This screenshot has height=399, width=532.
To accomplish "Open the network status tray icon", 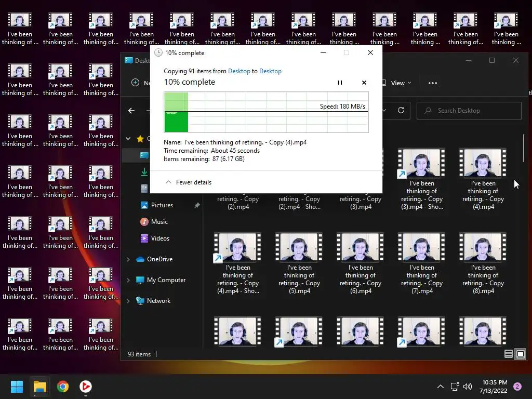I will click(455, 387).
